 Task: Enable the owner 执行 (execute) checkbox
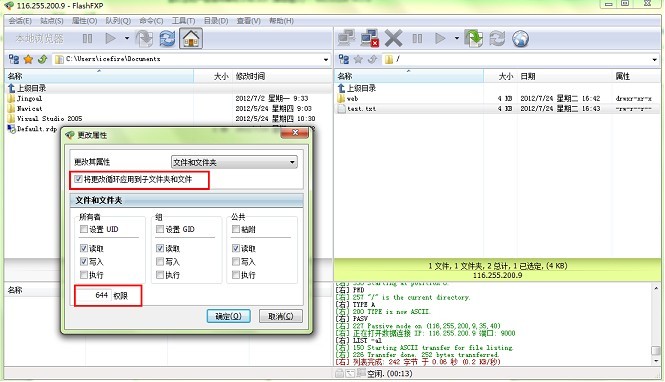coord(84,275)
